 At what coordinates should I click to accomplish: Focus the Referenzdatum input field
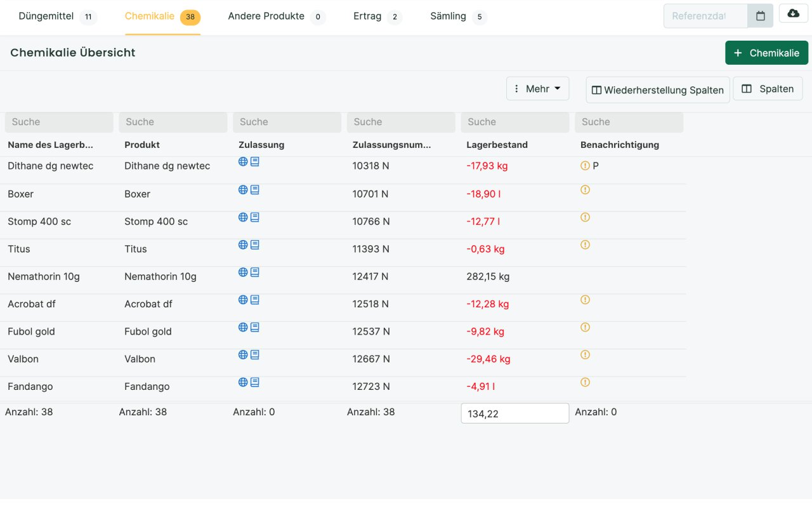point(705,16)
